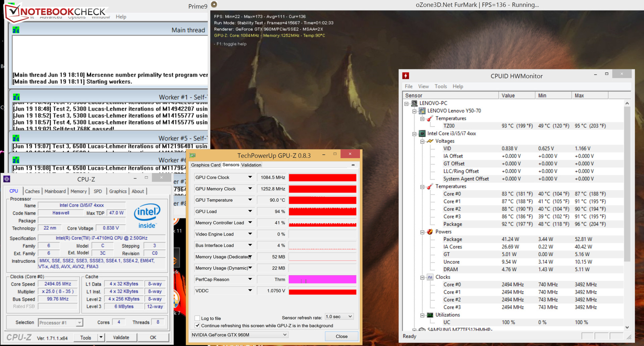Viewport: 644px width, 346px height.
Task: Open the Sensor refresh rate combo box
Action: point(339,316)
